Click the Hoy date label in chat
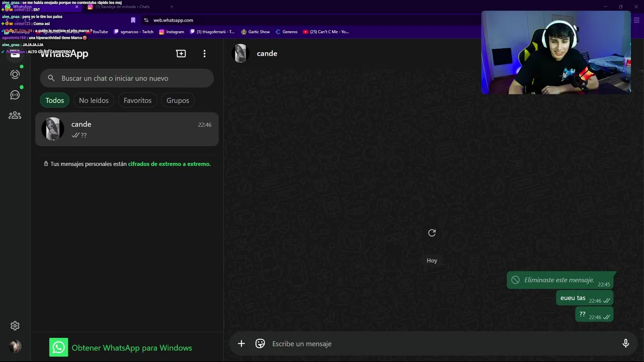This screenshot has height=362, width=644. click(x=432, y=260)
